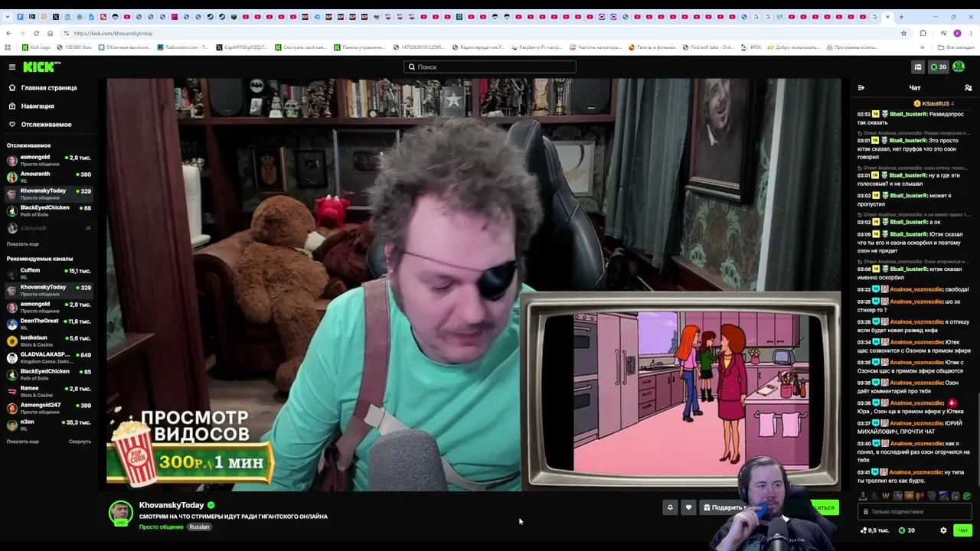980x551 pixels.
Task: Open the Все закладки folder
Action: tap(957, 47)
